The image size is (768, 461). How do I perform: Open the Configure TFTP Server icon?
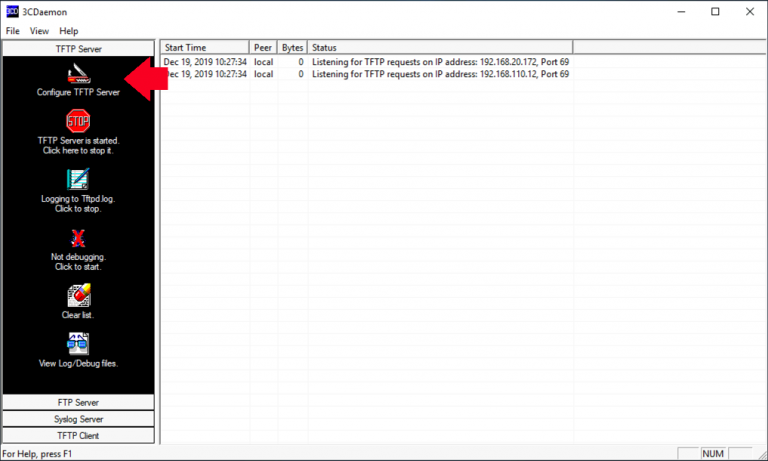[x=78, y=73]
